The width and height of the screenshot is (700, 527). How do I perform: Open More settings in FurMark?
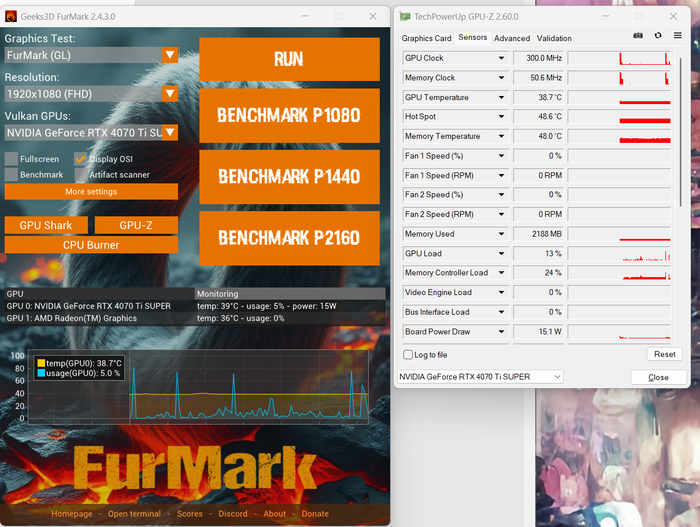click(91, 192)
